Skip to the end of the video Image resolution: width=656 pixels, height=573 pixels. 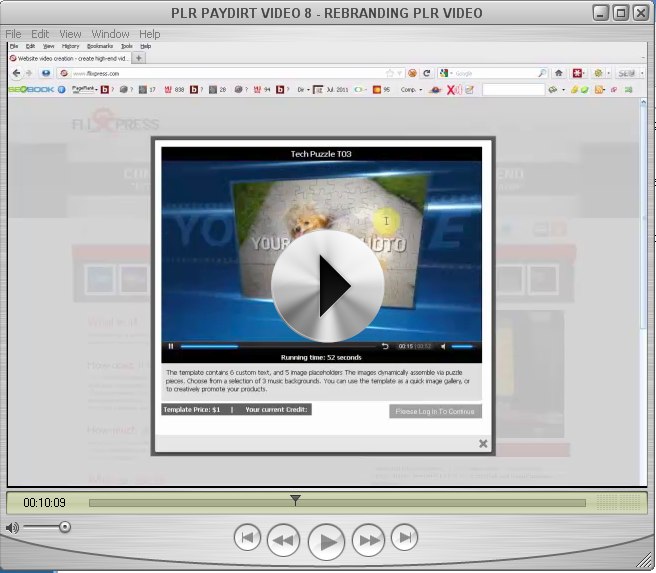(404, 537)
